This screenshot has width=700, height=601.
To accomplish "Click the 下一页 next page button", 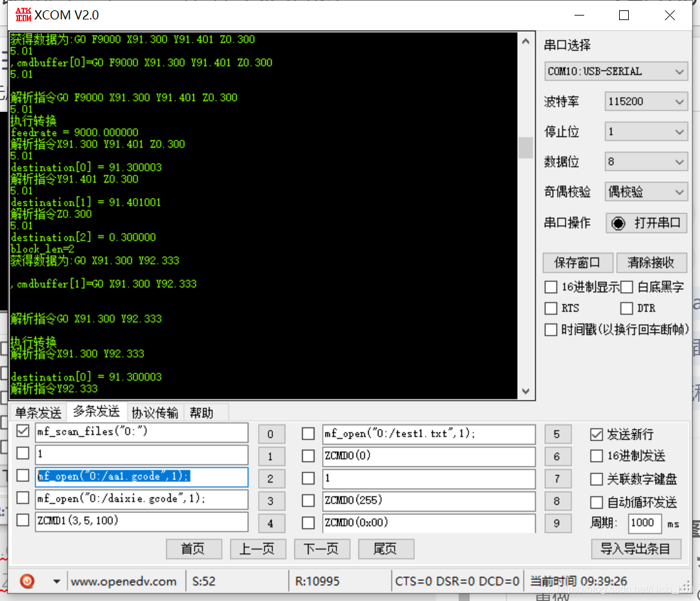I will click(322, 549).
